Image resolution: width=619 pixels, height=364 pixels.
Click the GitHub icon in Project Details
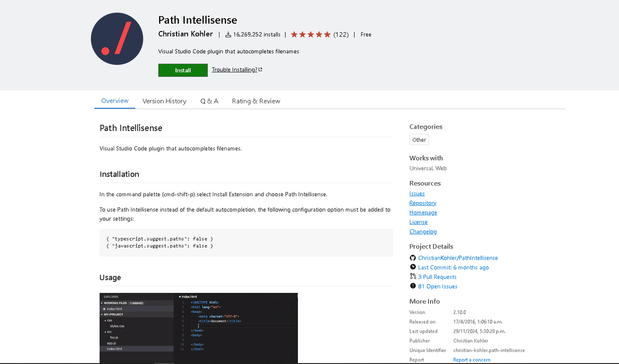click(x=413, y=258)
